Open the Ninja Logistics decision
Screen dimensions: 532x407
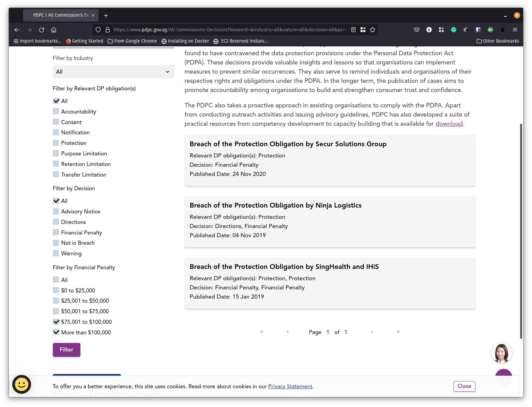click(x=275, y=206)
